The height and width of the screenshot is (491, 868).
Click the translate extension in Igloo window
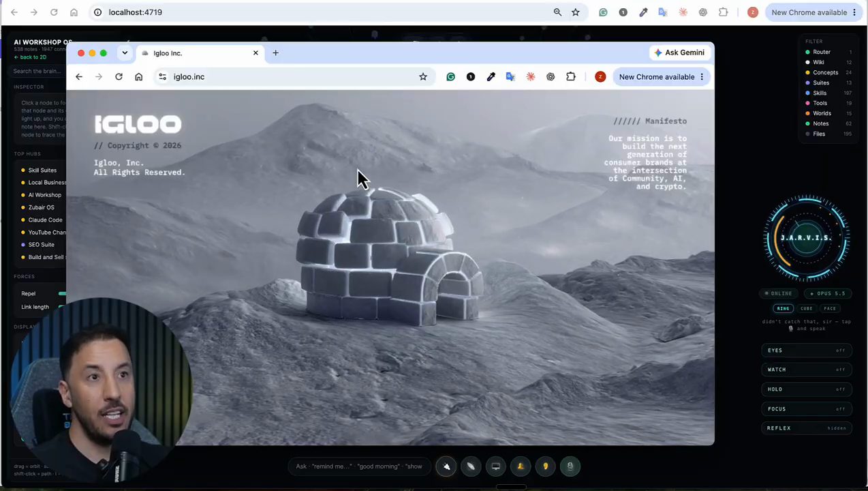point(510,77)
